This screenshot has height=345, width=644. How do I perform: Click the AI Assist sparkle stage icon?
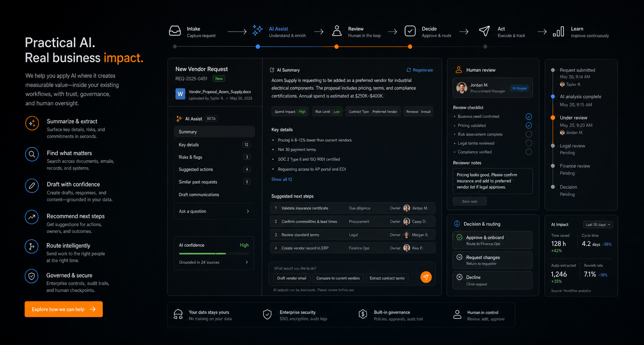click(x=258, y=30)
